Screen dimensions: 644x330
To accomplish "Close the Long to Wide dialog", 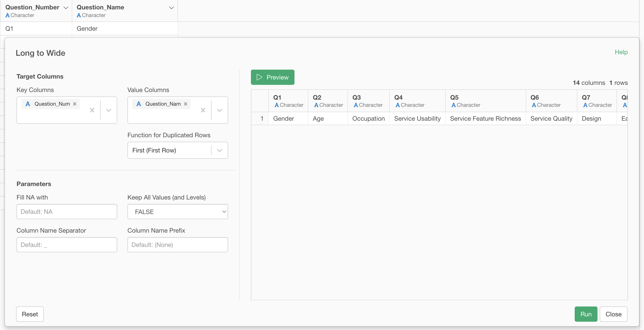I will (613, 314).
